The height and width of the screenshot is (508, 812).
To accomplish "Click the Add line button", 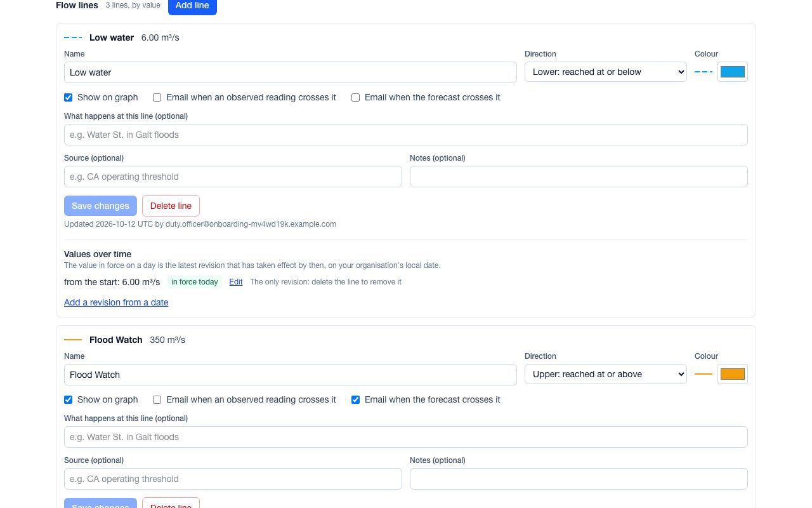I will click(192, 6).
